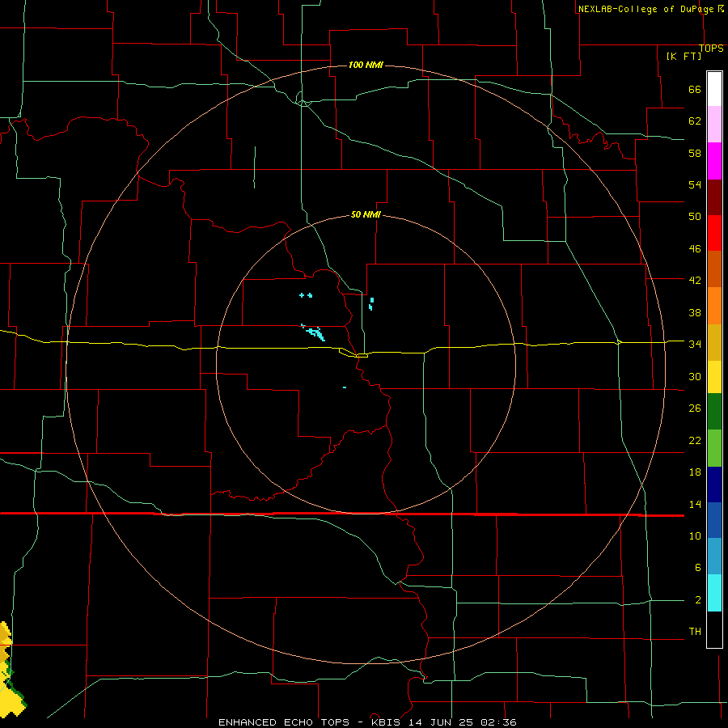728x728 pixels.
Task: Click the light green 22 kft swatch
Action: coord(714,448)
